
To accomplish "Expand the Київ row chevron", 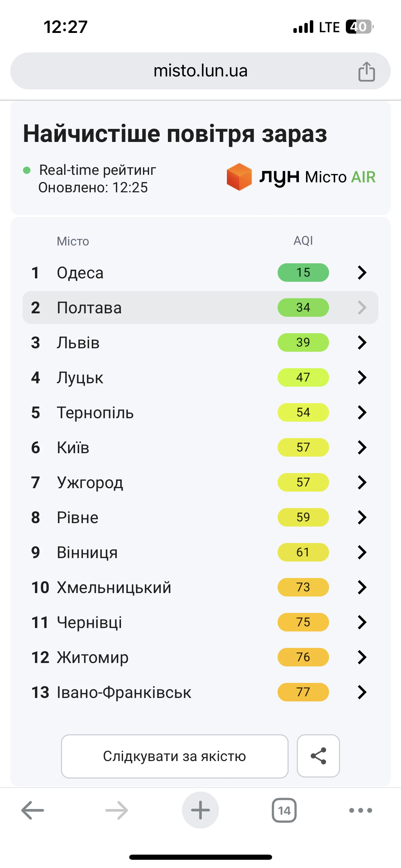I will click(x=362, y=447).
